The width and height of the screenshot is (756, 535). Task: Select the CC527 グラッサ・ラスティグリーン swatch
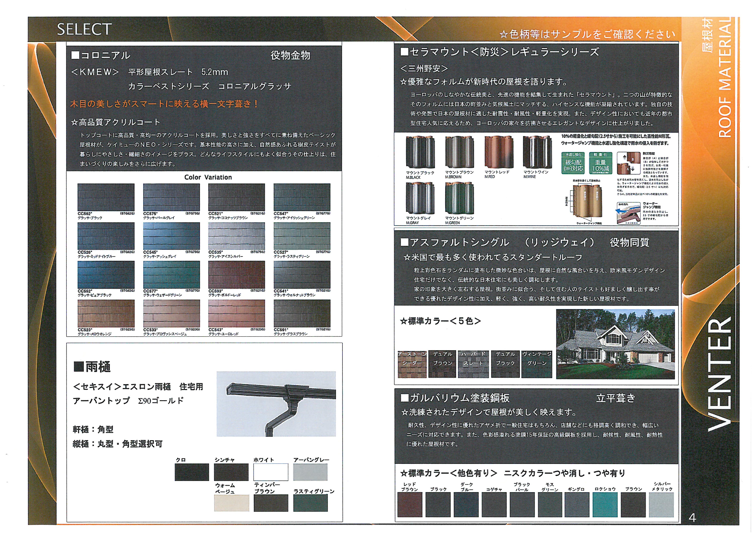[x=302, y=236]
